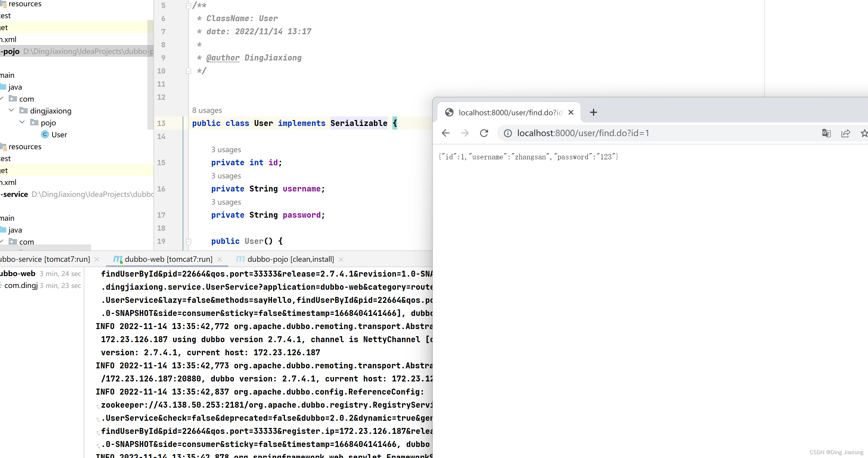
Task: Collapse the dingjiaxiong package folder
Action: (11, 110)
